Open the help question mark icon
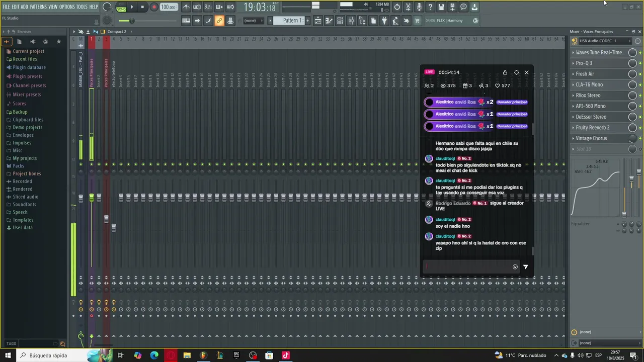Image resolution: width=644 pixels, height=362 pixels. (430, 7)
